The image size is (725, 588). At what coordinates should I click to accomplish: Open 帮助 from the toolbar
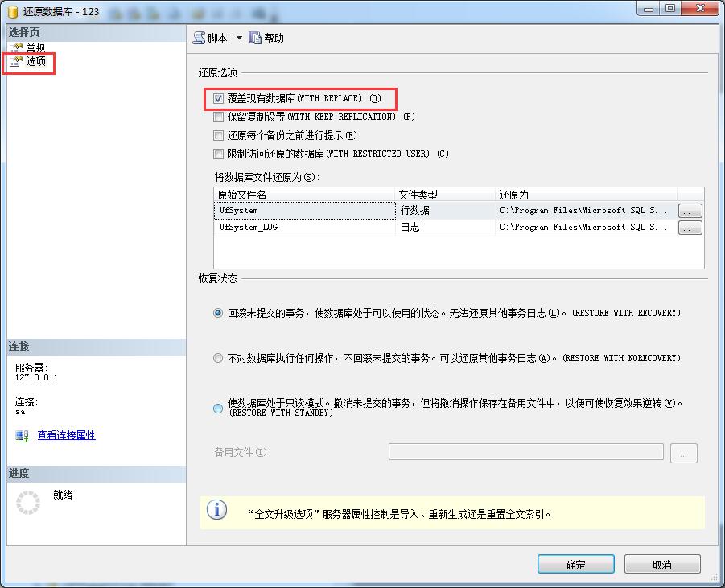(266, 38)
